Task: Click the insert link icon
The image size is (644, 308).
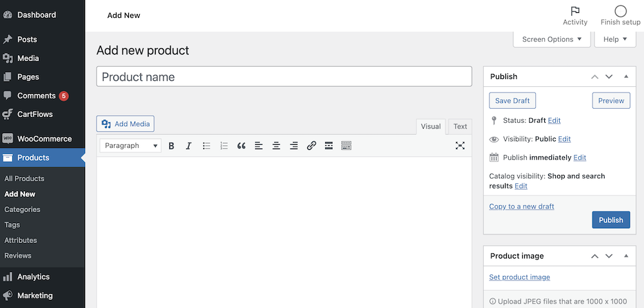Action: 311,146
